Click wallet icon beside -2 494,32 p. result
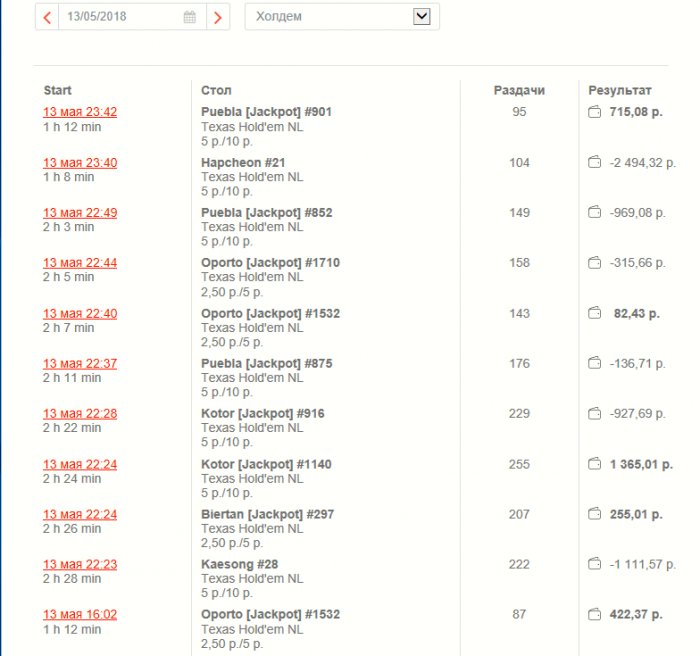Viewport: 700px width, 656px height. 594,162
